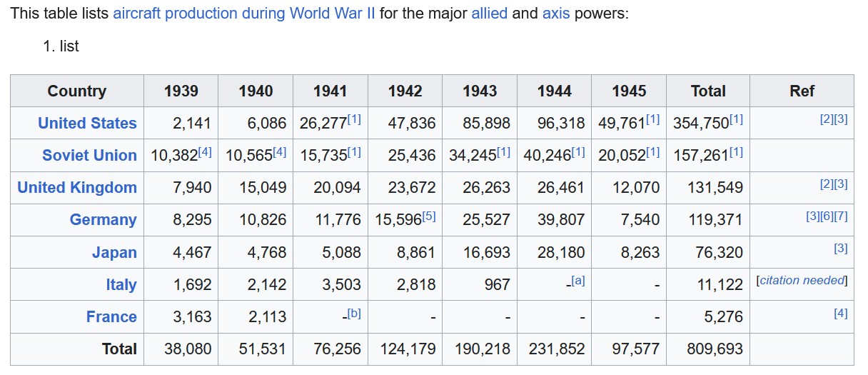Click the Italy 1943 value 967
Viewport: 868px width, 375px height.
tap(497, 284)
